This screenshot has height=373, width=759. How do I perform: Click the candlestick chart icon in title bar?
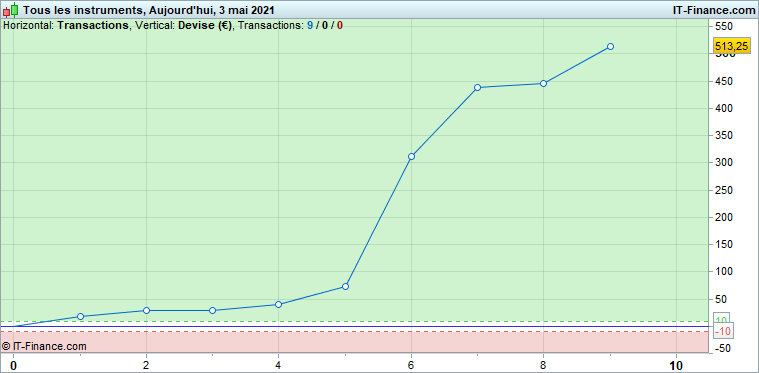pos(11,9)
